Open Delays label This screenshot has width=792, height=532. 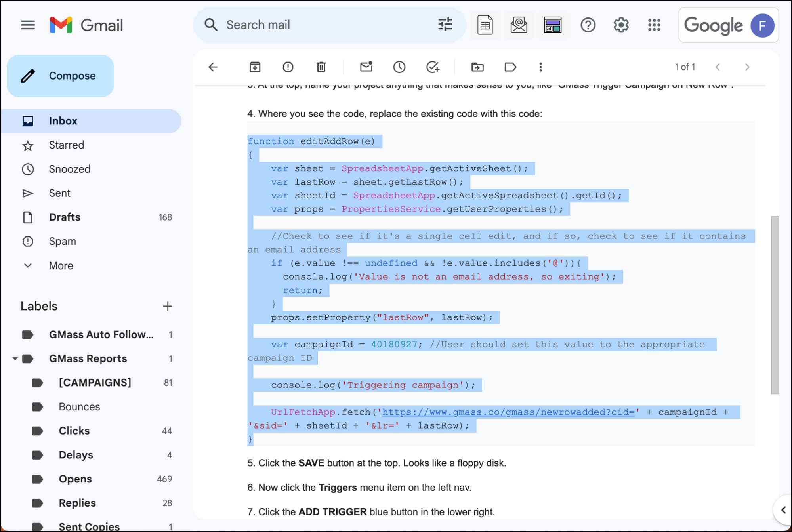91,455
